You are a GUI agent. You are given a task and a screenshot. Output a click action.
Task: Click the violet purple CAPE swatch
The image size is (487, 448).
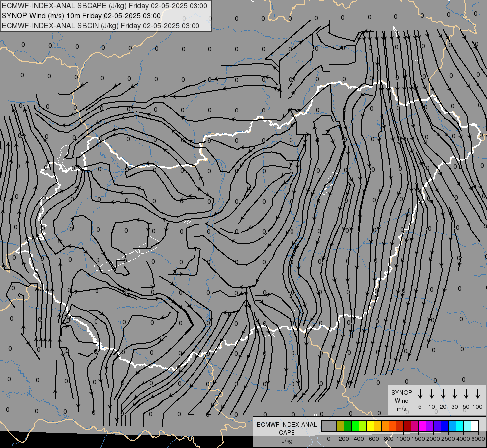[430, 426]
